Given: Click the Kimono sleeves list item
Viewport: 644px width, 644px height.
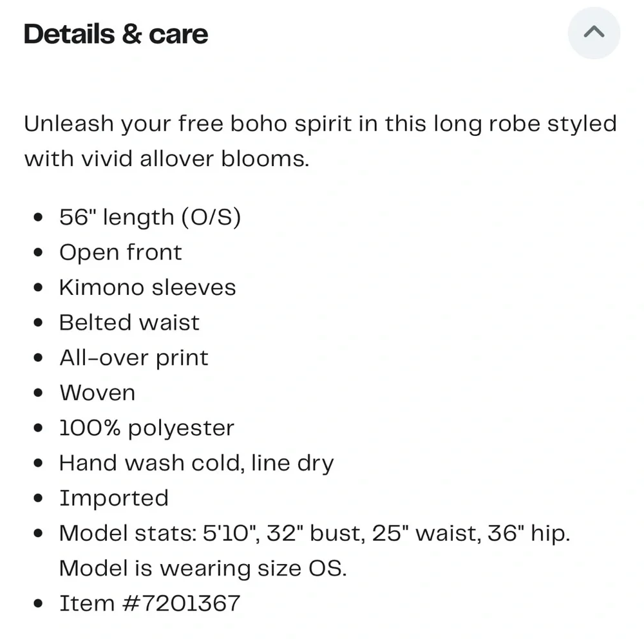Looking at the screenshot, I should 147,287.
